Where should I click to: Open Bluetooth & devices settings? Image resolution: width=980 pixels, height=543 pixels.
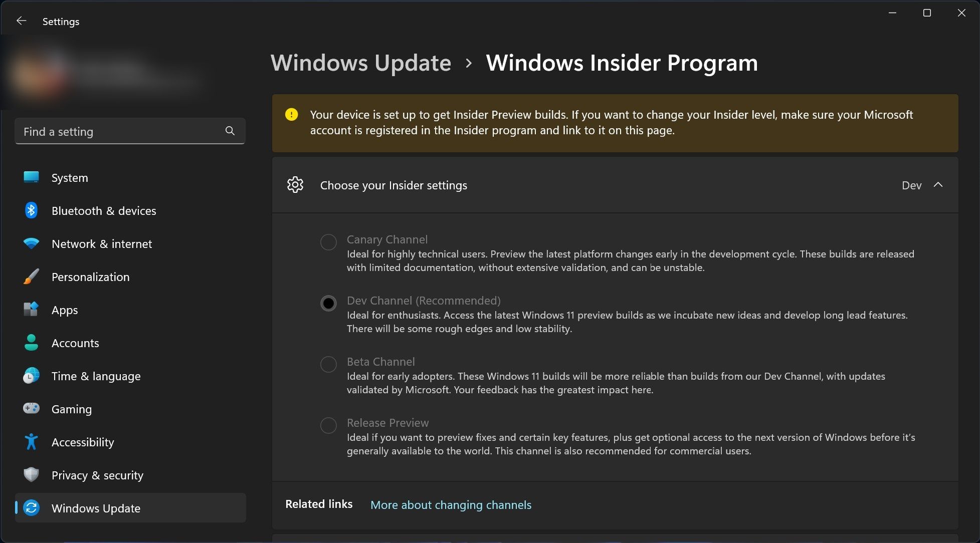pyautogui.click(x=31, y=210)
